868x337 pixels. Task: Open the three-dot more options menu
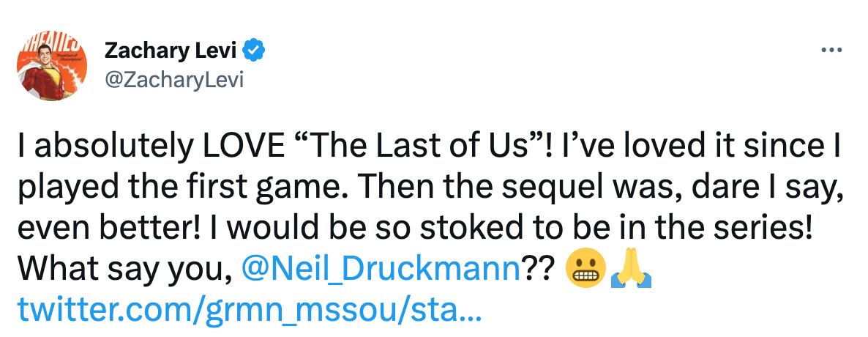[x=831, y=52]
